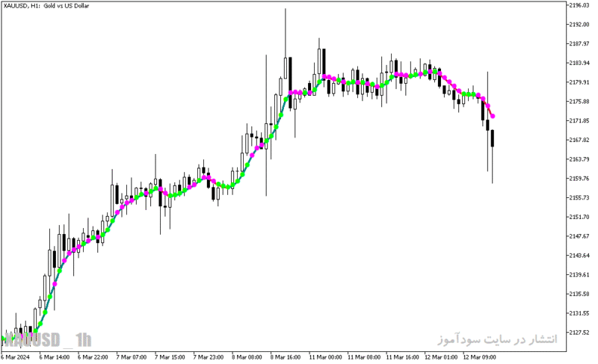
Task: Click the 7 Mar 07:00 time label
Action: pos(132,357)
